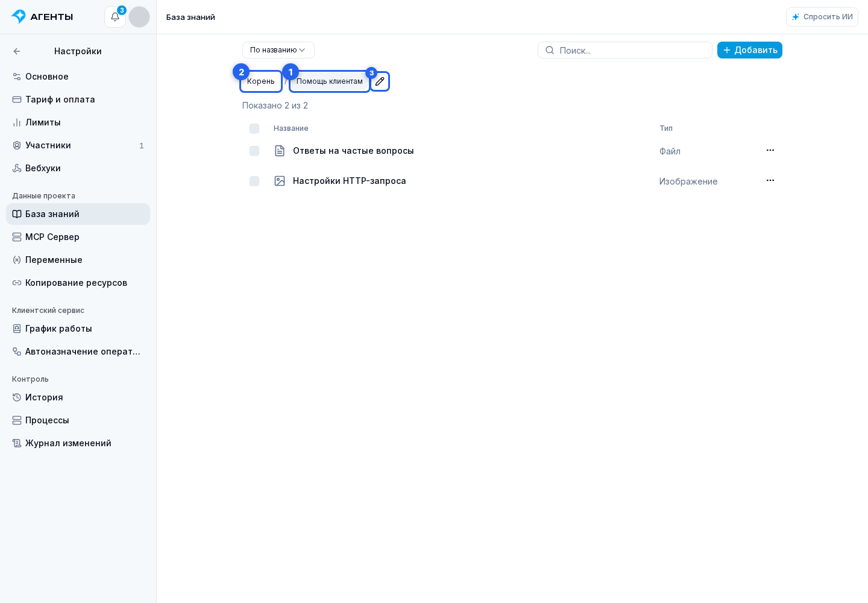
Task: Open График работы section
Action: coord(78,329)
